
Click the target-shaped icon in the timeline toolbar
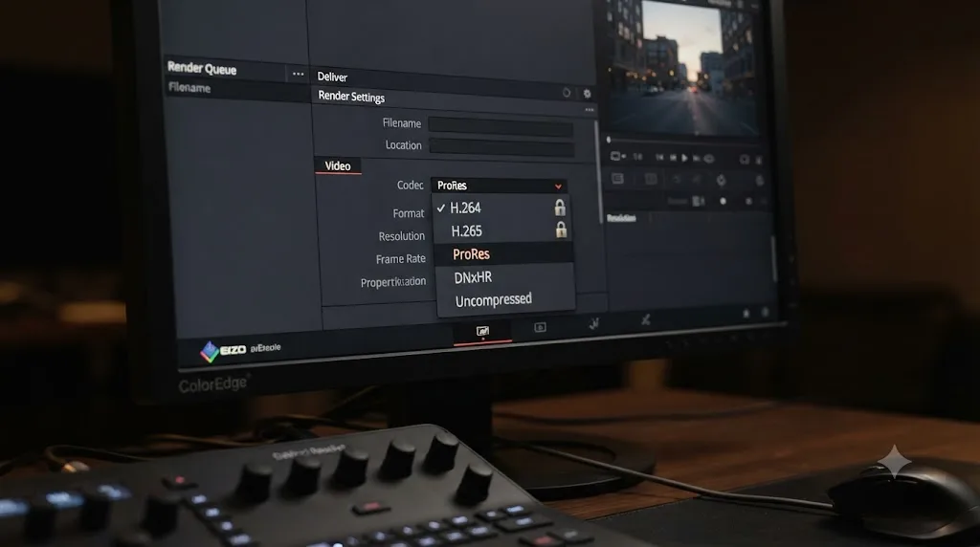[721, 180]
